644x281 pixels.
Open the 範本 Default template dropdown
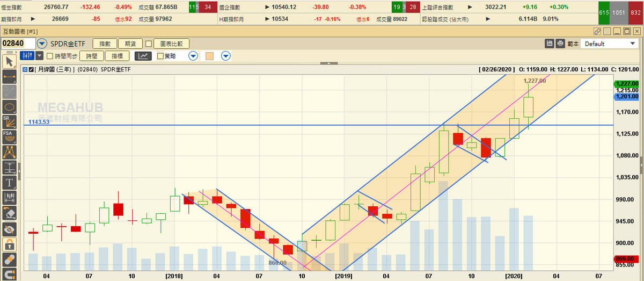pyautogui.click(x=609, y=44)
